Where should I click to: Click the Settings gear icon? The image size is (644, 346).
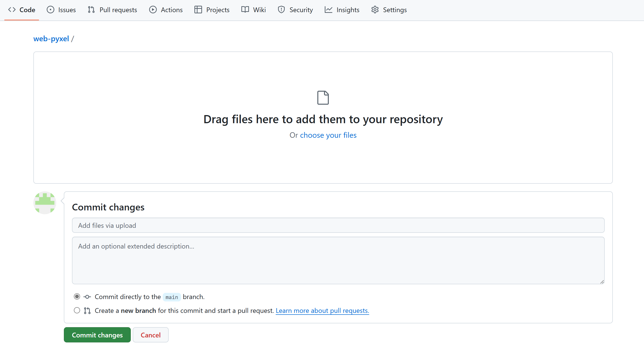(x=375, y=10)
